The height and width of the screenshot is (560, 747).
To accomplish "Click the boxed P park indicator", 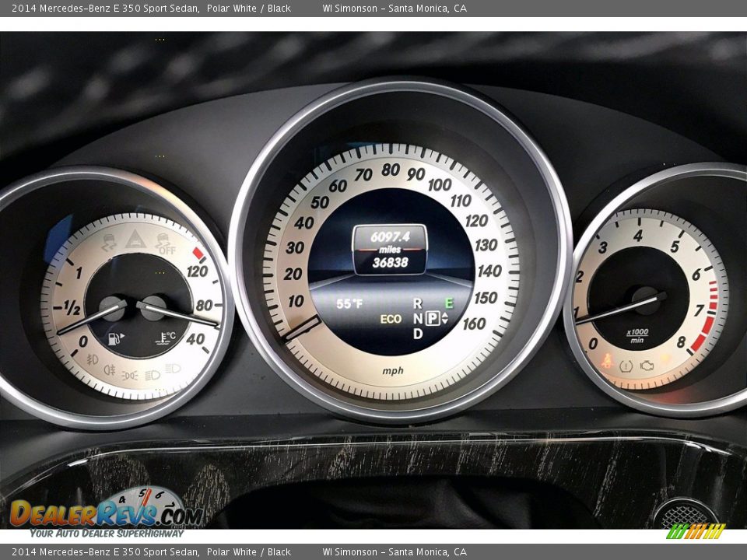I will click(x=432, y=317).
